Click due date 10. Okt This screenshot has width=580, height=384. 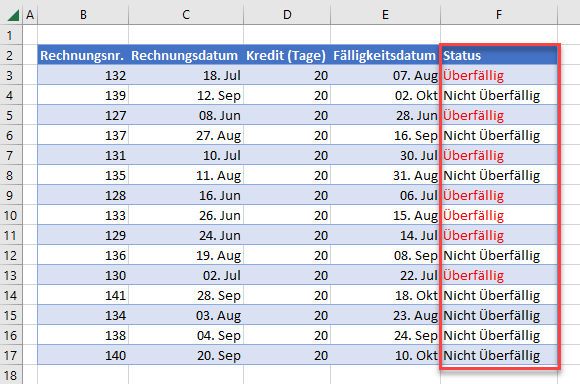[x=385, y=355]
